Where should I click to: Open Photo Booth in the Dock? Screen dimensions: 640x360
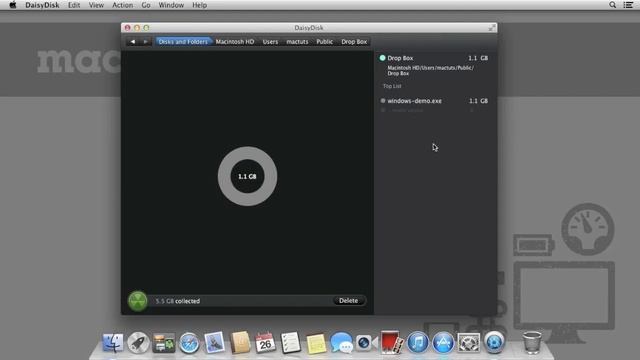coord(392,342)
